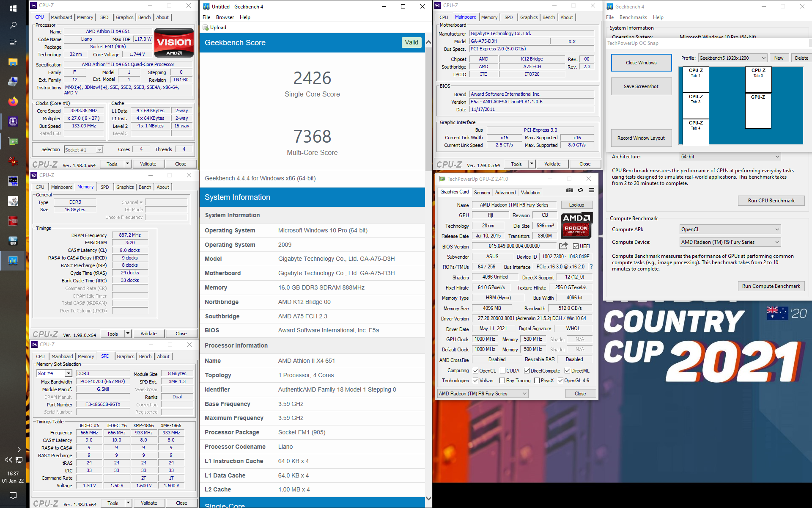Open taskbar Search magnifier
The height and width of the screenshot is (508, 812).
pyautogui.click(x=13, y=25)
